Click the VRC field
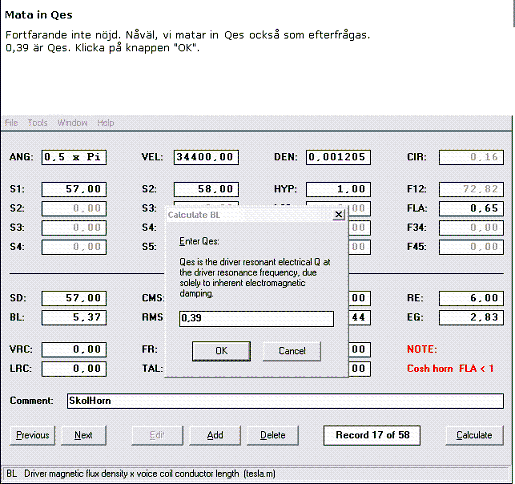Viewport: 515px width, 484px height. pos(74,350)
